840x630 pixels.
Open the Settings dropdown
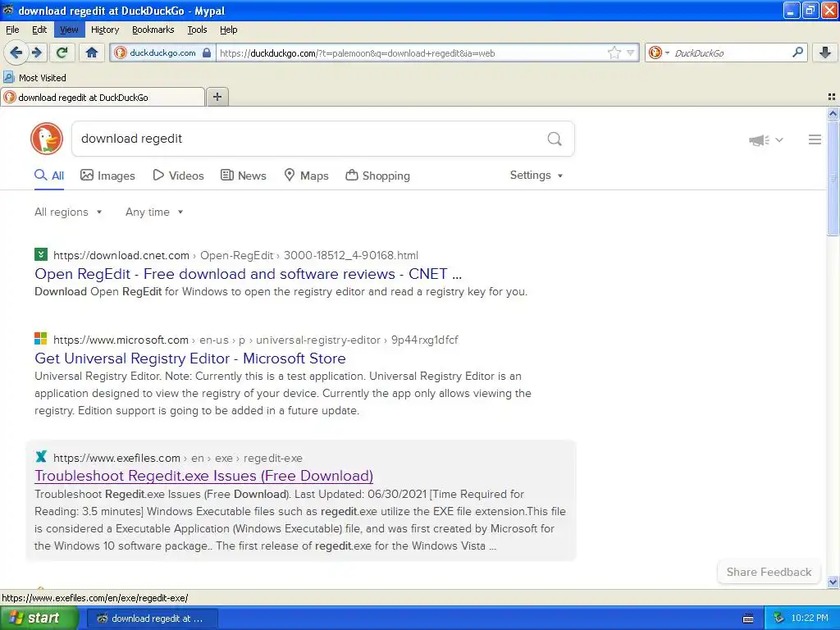pyautogui.click(x=536, y=176)
